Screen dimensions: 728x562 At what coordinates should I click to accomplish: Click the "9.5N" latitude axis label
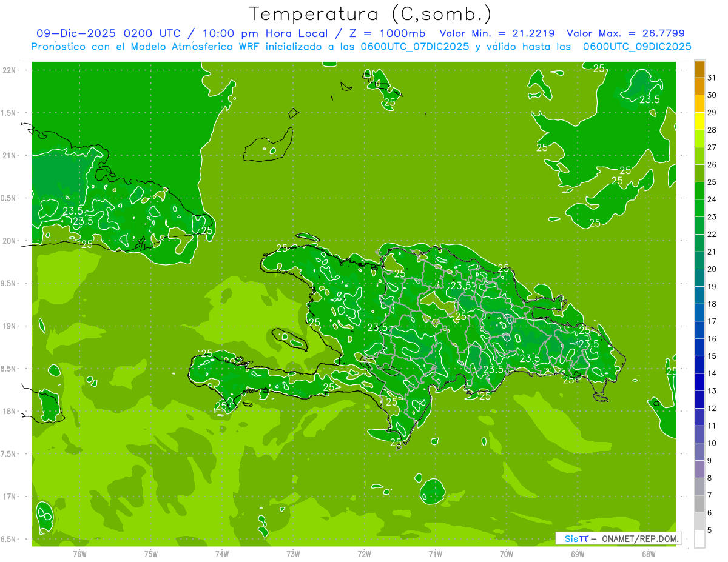point(9,283)
